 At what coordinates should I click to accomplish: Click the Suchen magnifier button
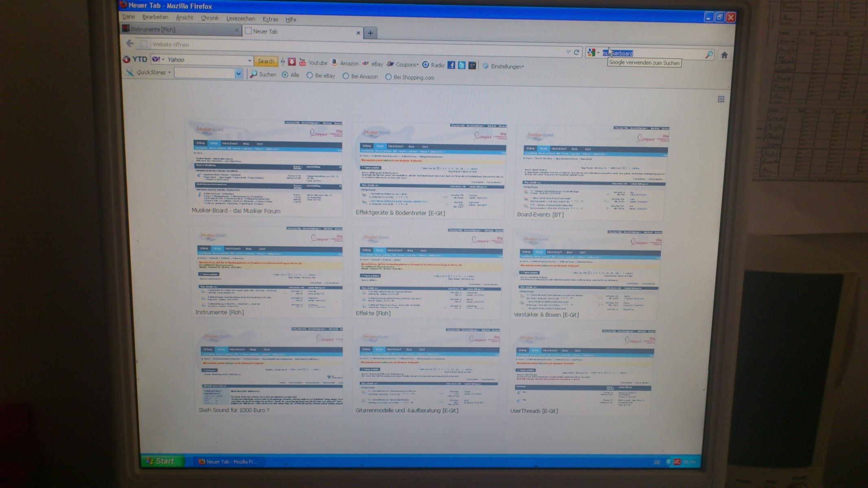click(263, 74)
